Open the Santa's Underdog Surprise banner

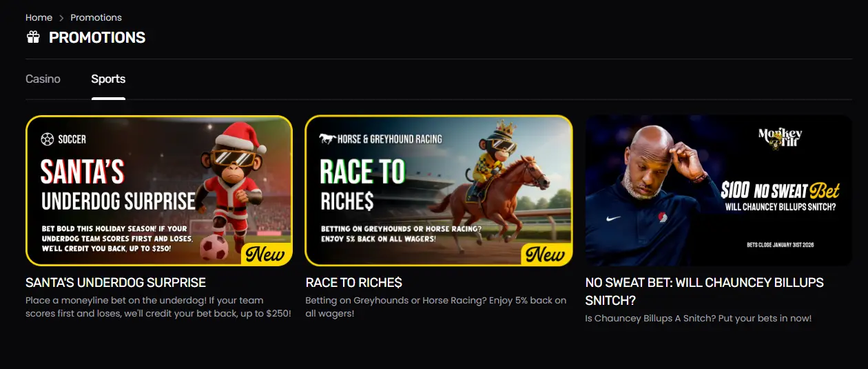pyautogui.click(x=159, y=190)
